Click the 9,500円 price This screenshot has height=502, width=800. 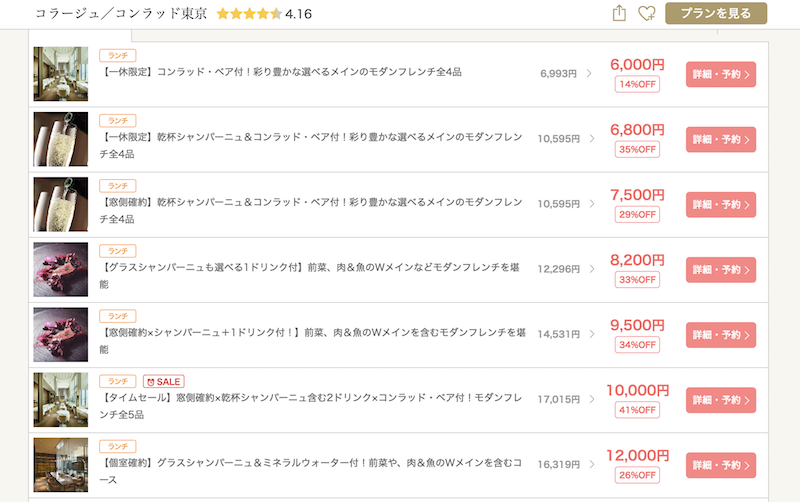[637, 325]
